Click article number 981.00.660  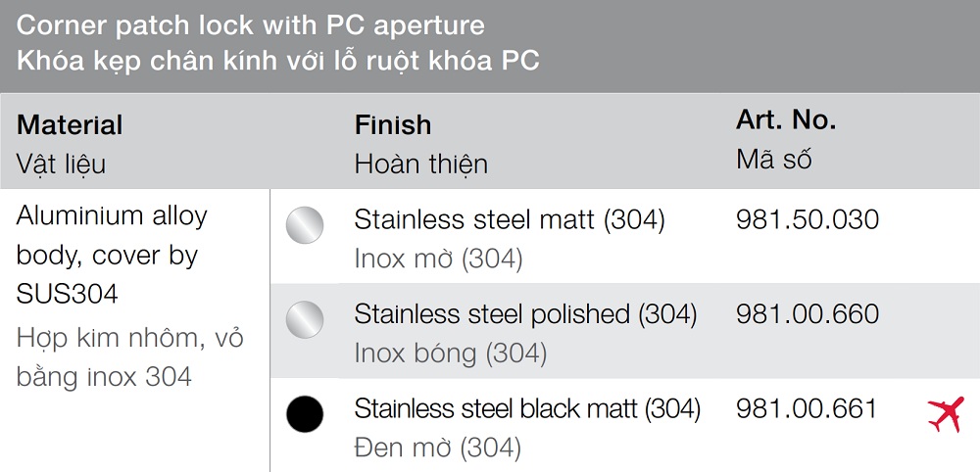click(807, 314)
